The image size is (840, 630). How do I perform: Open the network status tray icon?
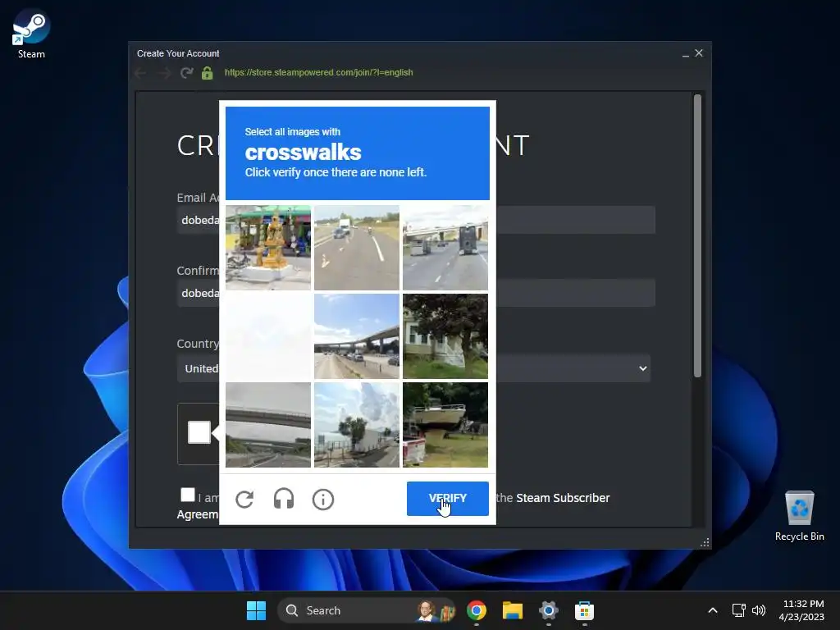pyautogui.click(x=739, y=610)
